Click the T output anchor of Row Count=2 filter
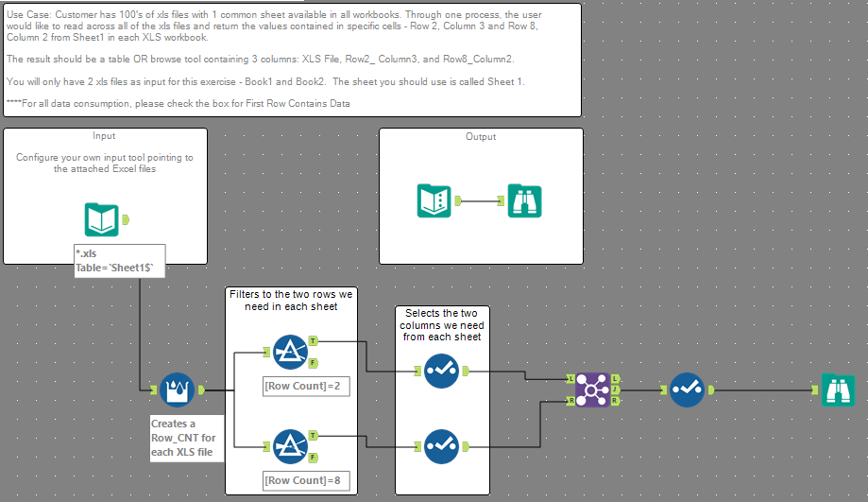This screenshot has width=868, height=502. (314, 340)
